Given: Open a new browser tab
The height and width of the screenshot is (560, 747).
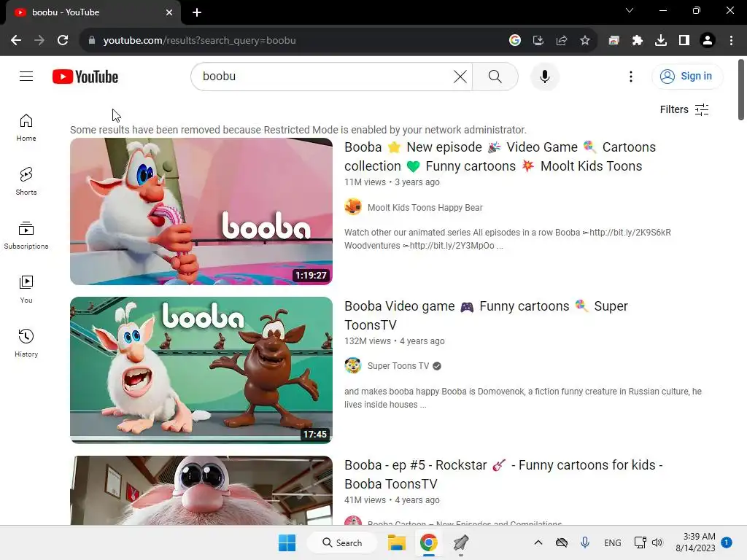Looking at the screenshot, I should coord(197,12).
